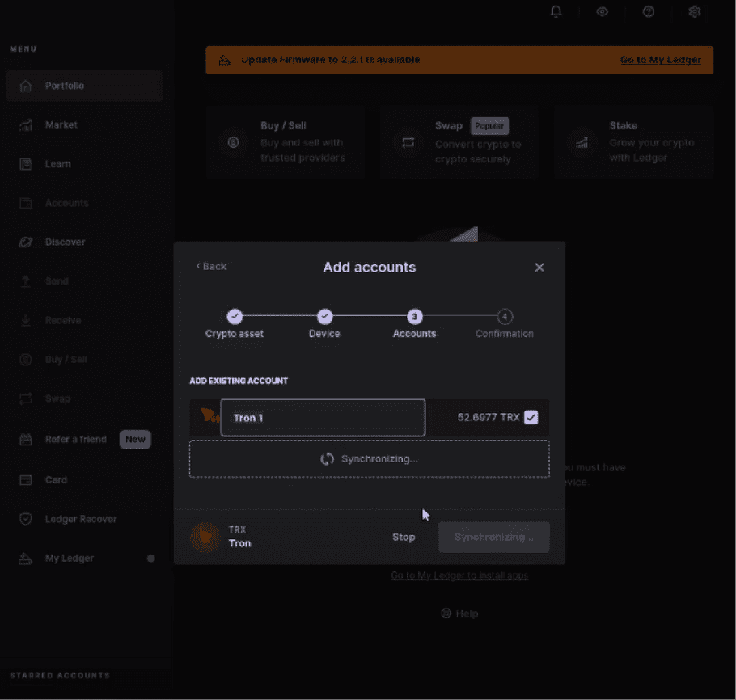
Task: Select Learn in the sidebar menu
Action: click(x=57, y=164)
